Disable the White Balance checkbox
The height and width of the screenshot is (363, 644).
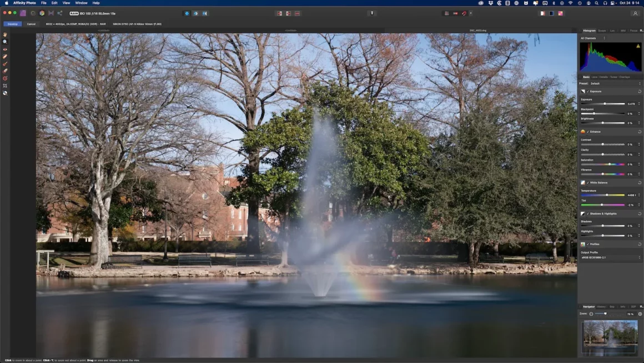coord(588,182)
